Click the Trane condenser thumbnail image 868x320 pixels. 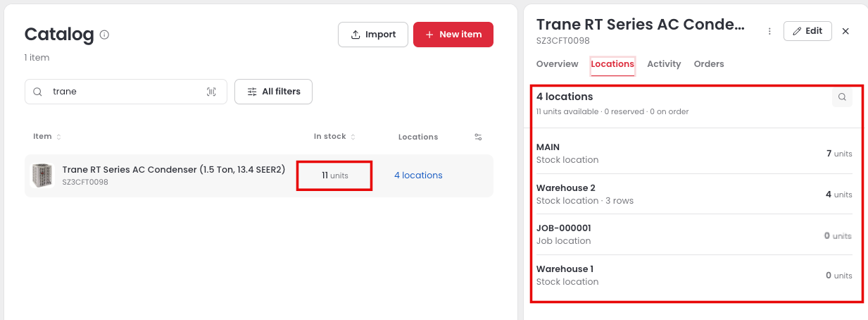[42, 176]
